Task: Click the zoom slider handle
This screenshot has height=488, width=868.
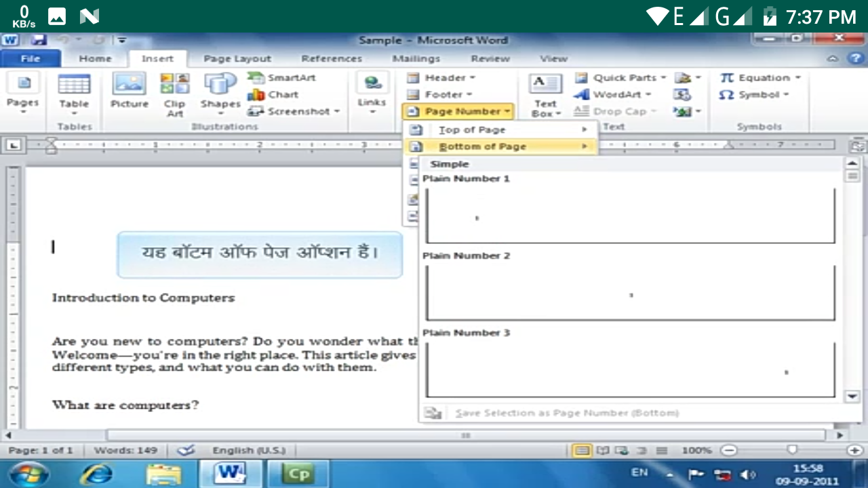Action: [x=791, y=450]
